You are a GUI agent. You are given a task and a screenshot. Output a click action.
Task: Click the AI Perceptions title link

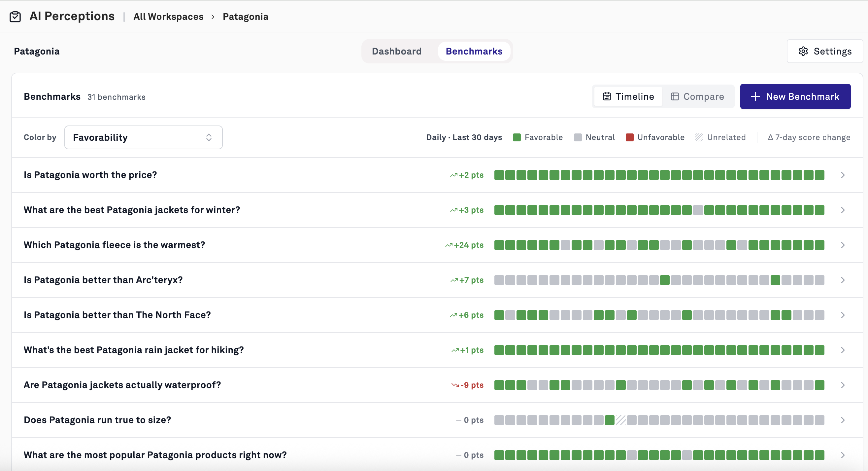pyautogui.click(x=72, y=16)
